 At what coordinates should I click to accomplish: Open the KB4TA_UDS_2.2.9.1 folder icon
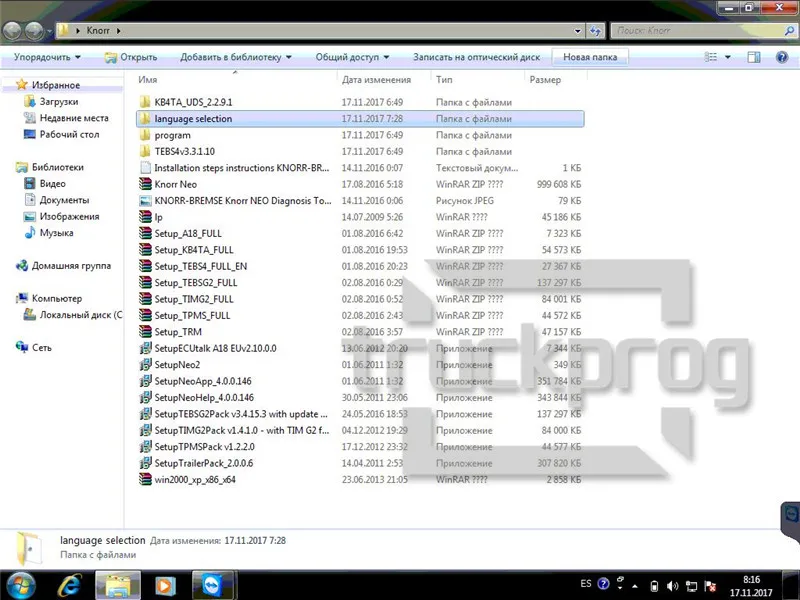point(145,102)
